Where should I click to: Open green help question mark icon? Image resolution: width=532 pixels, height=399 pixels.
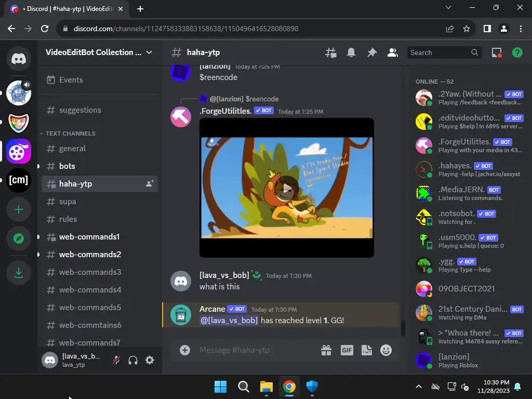517,52
